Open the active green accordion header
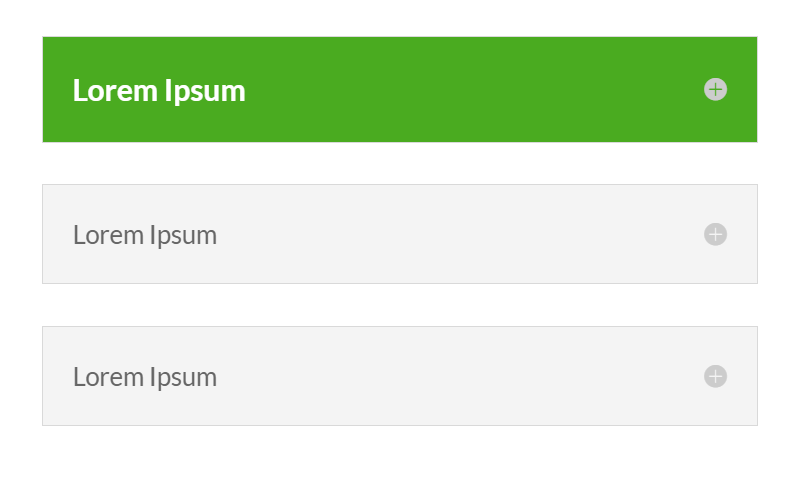Viewport: 792px width, 498px height. [x=400, y=89]
